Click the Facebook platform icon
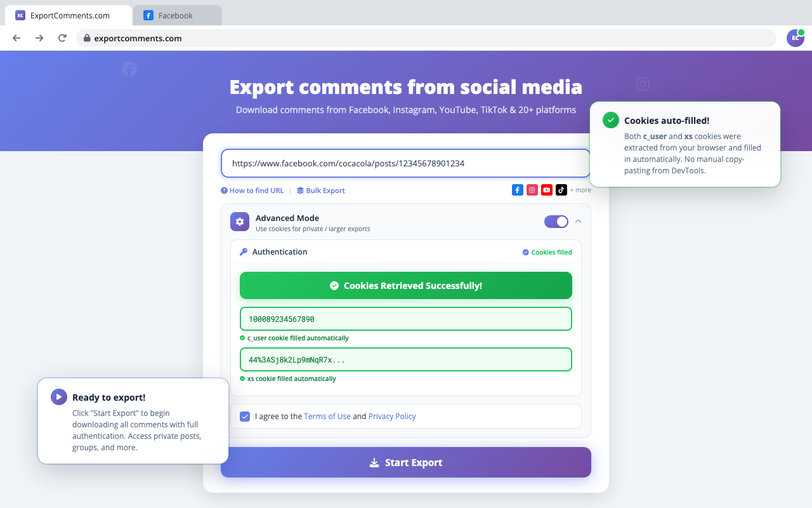 point(518,190)
